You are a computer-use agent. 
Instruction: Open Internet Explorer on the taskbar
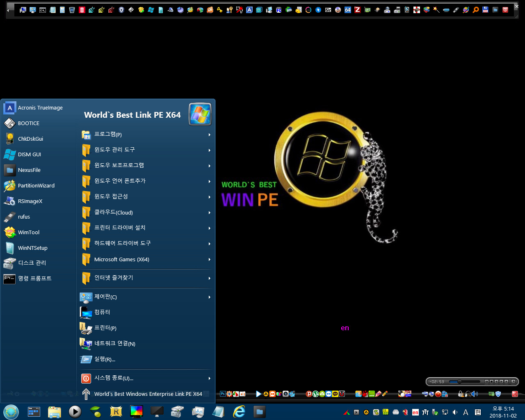(x=239, y=411)
